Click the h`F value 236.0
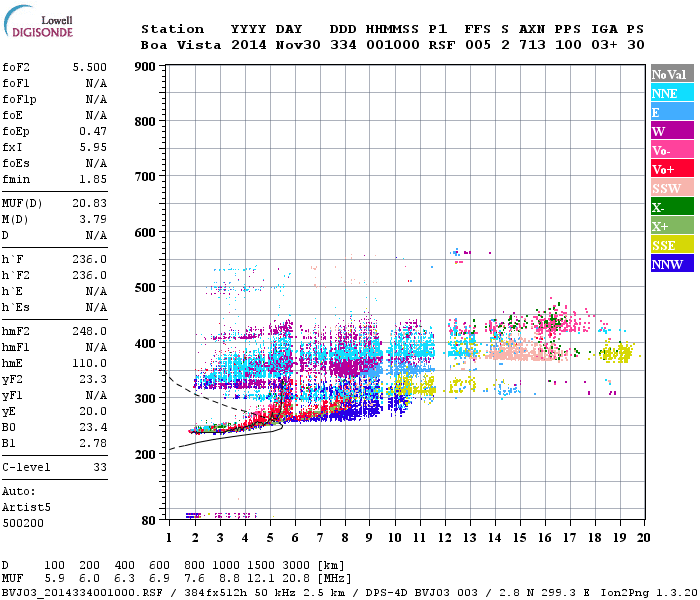 point(90,259)
